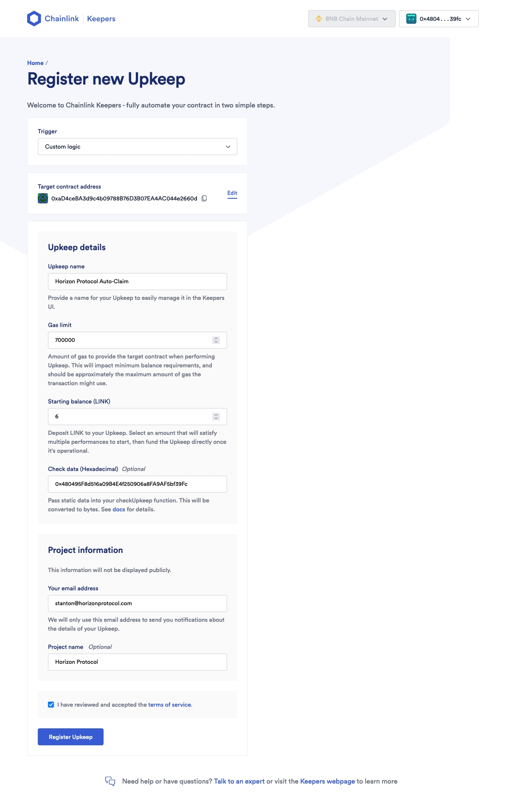The image size is (506, 812).
Task: Adjust Gas limit using stepper arrows
Action: tap(216, 340)
